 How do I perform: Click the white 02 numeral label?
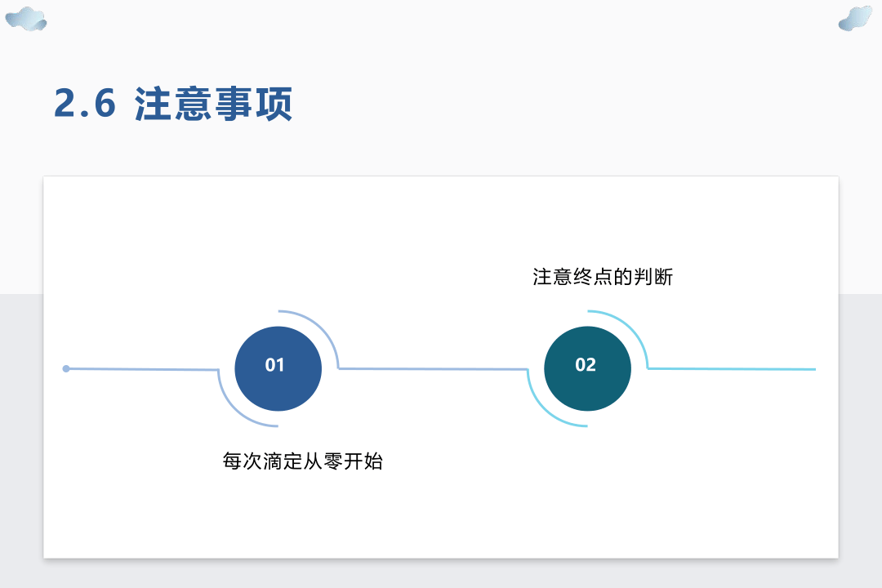click(586, 364)
